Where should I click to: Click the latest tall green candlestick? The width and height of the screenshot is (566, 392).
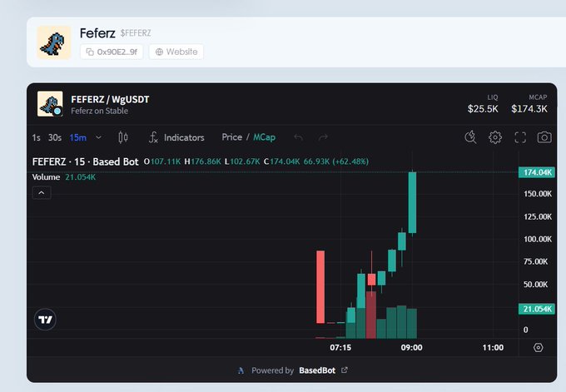click(x=412, y=202)
